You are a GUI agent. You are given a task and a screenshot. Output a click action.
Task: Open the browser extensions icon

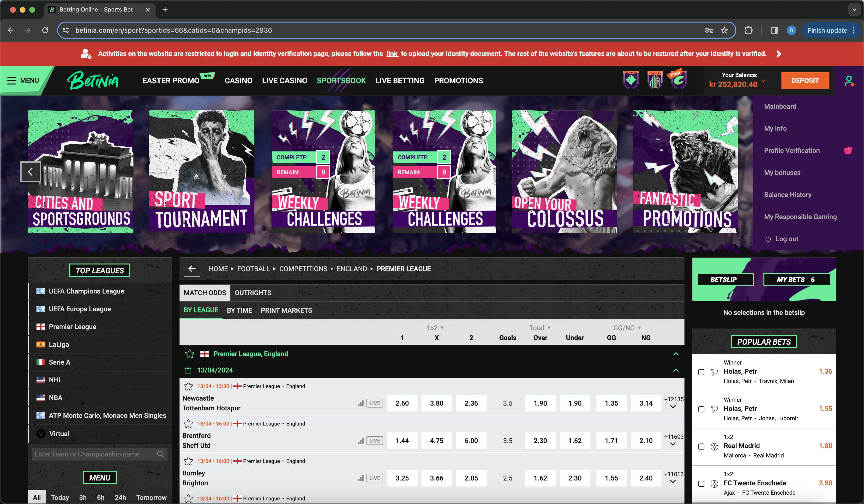749,30
